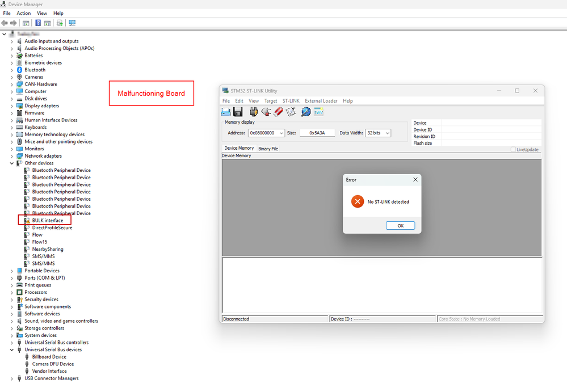Expand the Bluetooth category

point(11,69)
